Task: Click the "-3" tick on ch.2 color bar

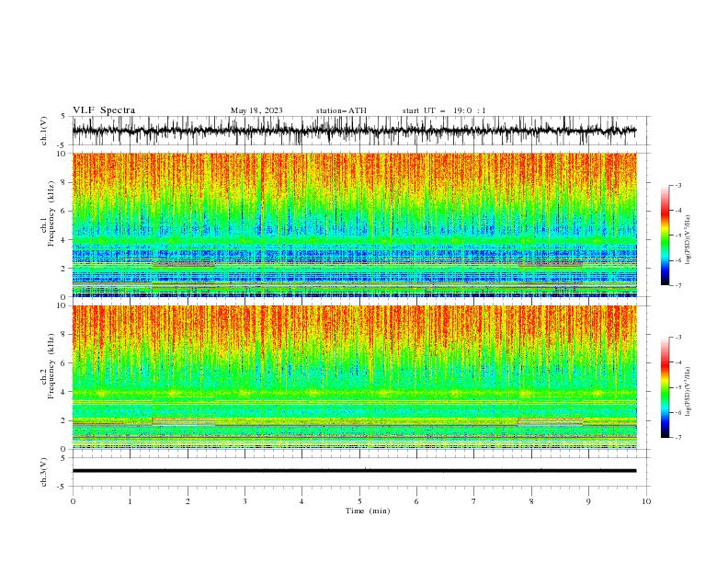Action: pyautogui.click(x=677, y=338)
